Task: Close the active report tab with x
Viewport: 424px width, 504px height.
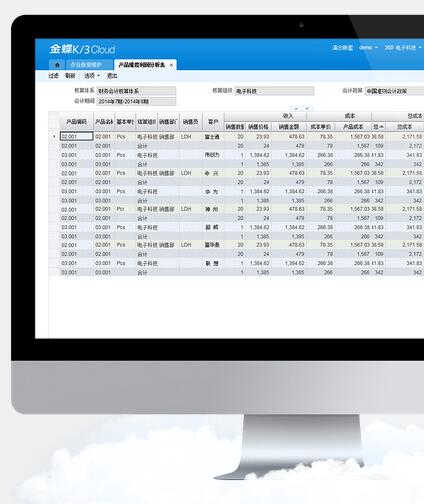Action: click(x=171, y=65)
